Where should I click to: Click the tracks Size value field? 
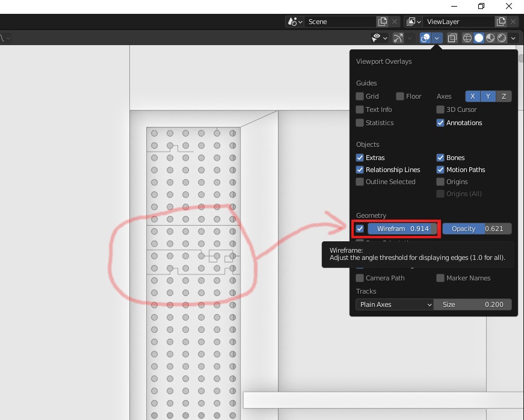472,304
